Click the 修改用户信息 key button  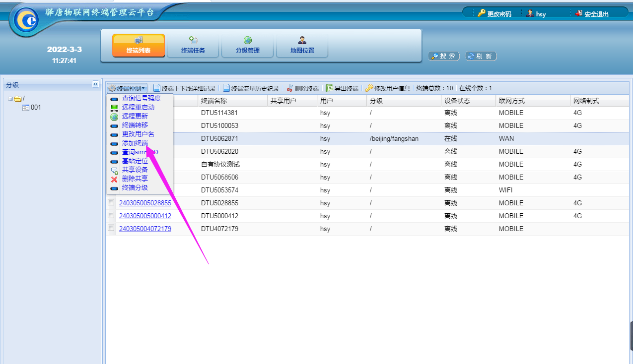388,88
